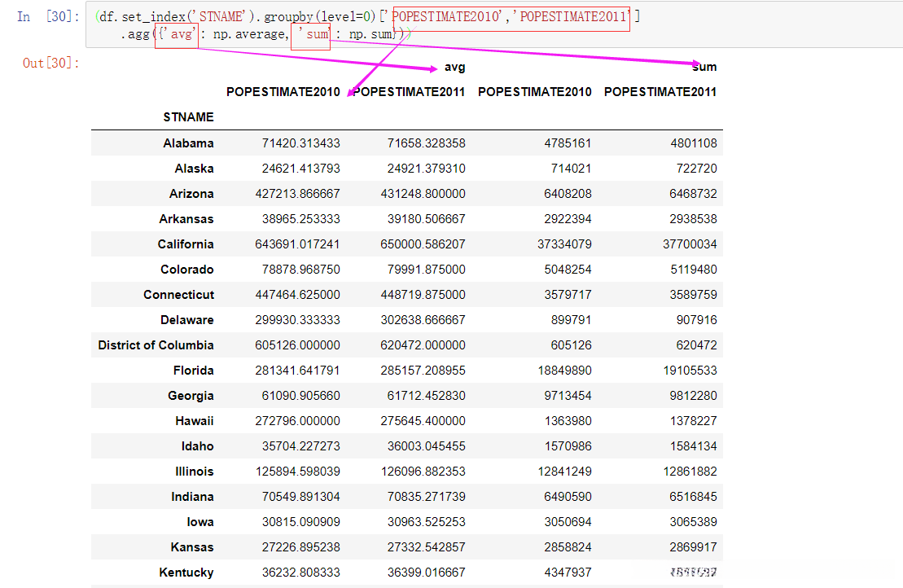
Task: Click Arkansas value 39180.506667
Action: [x=426, y=219]
